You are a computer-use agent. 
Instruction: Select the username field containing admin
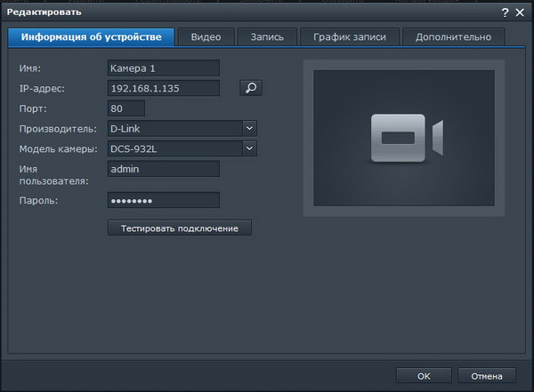163,169
